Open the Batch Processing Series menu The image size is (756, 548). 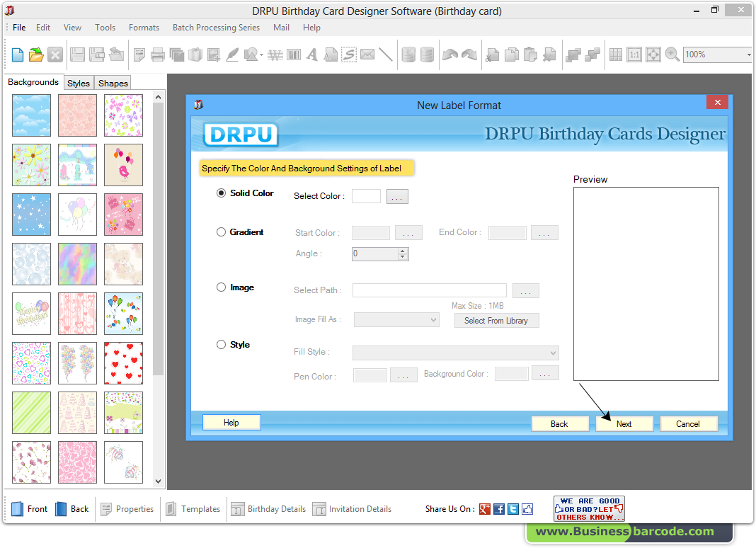pyautogui.click(x=216, y=28)
